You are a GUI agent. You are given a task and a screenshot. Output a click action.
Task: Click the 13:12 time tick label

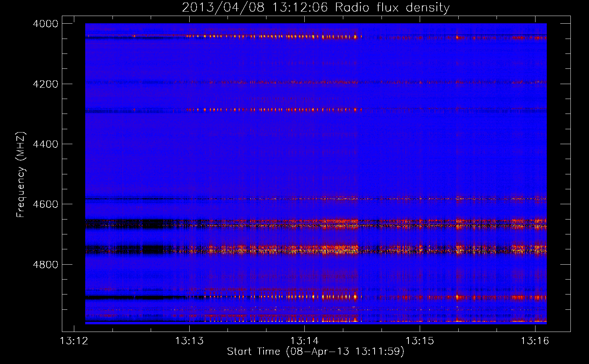tap(74, 341)
